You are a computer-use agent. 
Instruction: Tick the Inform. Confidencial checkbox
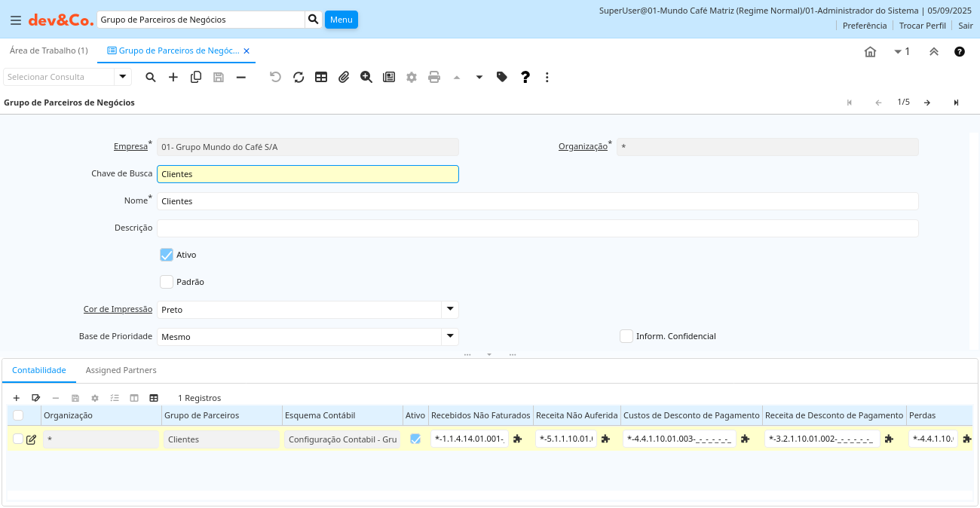(626, 336)
